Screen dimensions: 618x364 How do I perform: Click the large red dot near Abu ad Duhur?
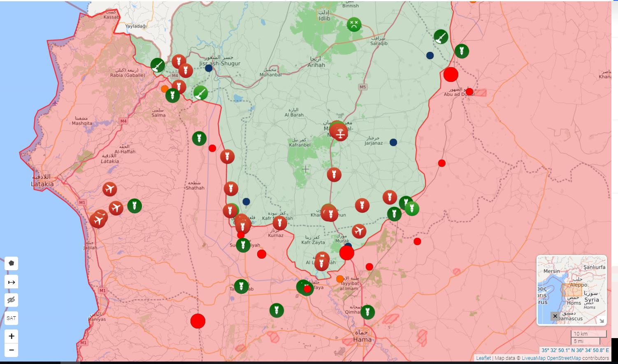tap(451, 75)
